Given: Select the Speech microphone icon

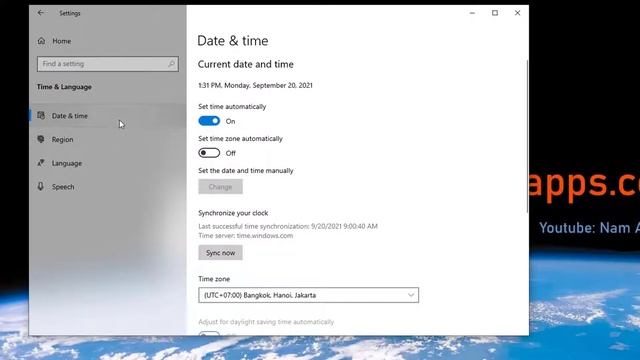Looking at the screenshot, I should [x=41, y=187].
